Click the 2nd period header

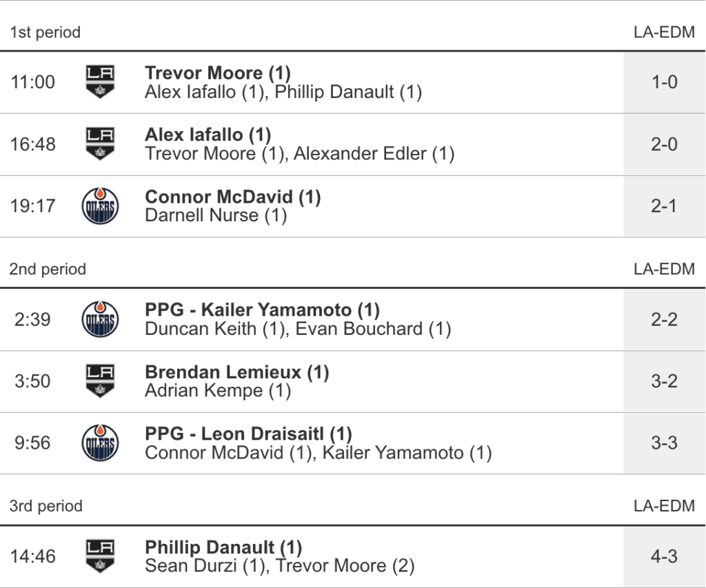tap(48, 270)
